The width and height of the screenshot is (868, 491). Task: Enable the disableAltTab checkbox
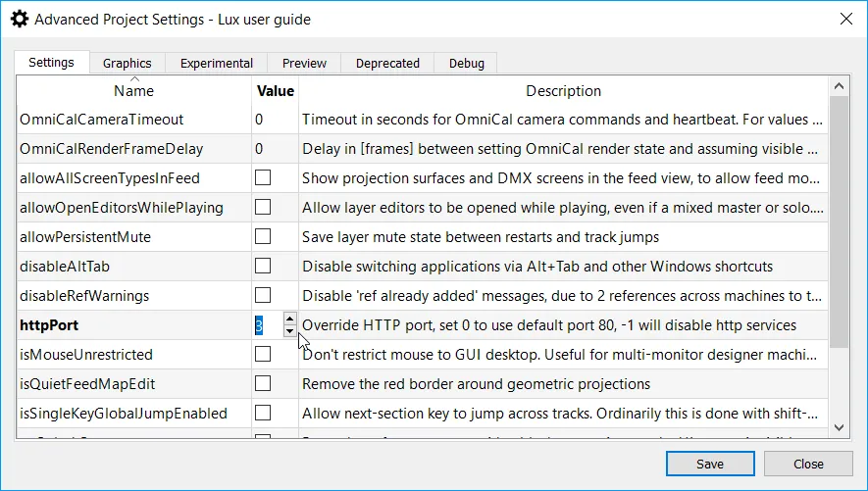[x=263, y=266]
